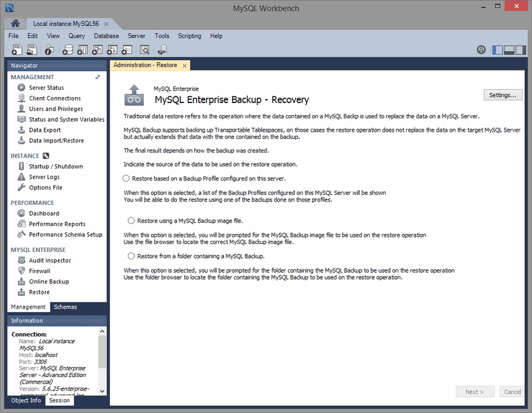The height and width of the screenshot is (413, 532).
Task: Open the Help menu
Action: (216, 36)
